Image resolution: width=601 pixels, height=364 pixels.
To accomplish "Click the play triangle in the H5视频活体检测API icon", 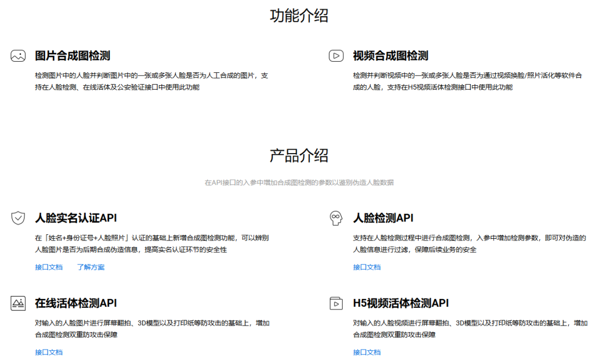I will pos(336,303).
